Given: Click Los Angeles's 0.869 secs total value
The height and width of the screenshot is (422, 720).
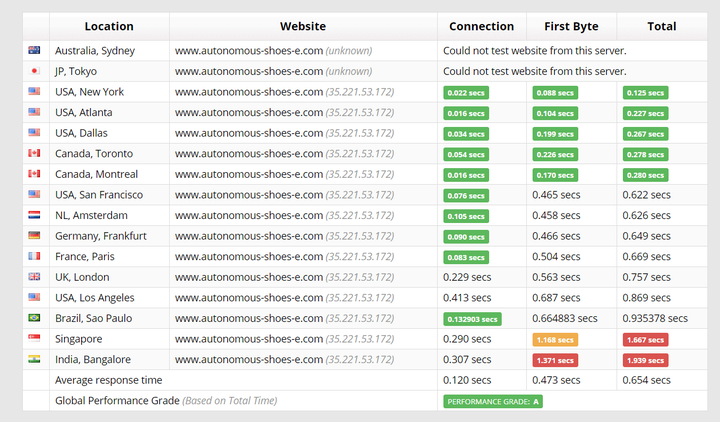Looking at the screenshot, I should point(647,298).
